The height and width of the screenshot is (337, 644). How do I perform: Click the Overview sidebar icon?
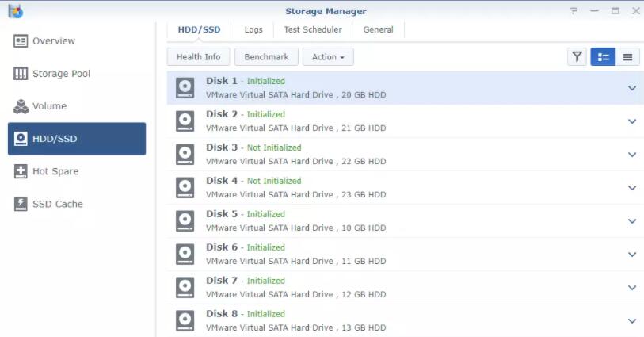point(21,41)
